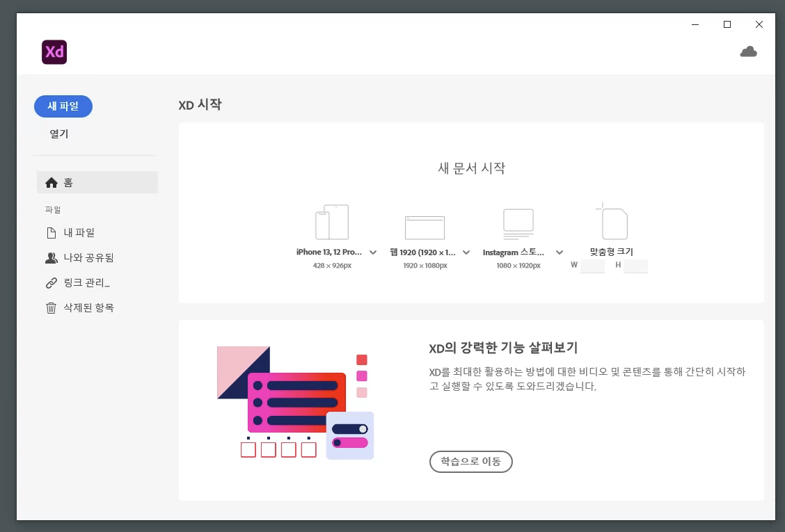Image resolution: width=785 pixels, height=532 pixels.
Task: Expand the iPhone 13, 12 Pro size dropdown
Action: point(373,252)
